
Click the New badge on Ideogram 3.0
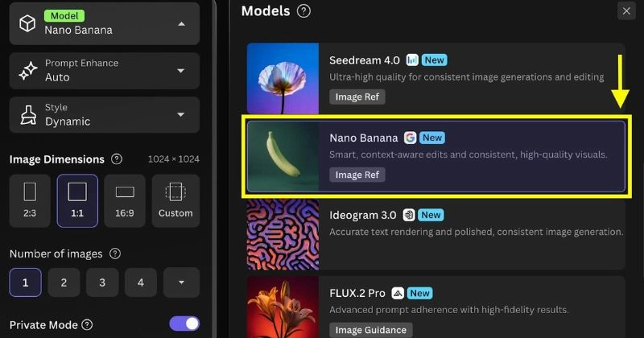coord(431,215)
